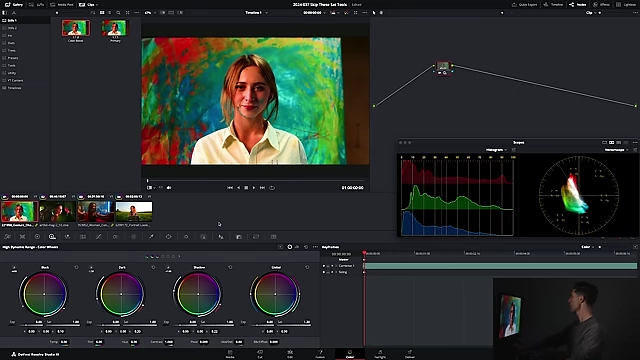
Task: Select fourth clip thumbnail in grassy field
Action: pos(134,212)
